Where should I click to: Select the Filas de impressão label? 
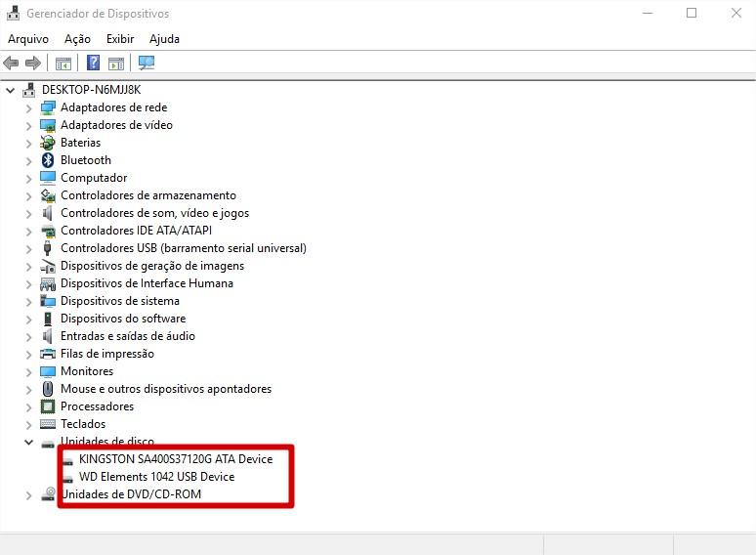click(107, 354)
